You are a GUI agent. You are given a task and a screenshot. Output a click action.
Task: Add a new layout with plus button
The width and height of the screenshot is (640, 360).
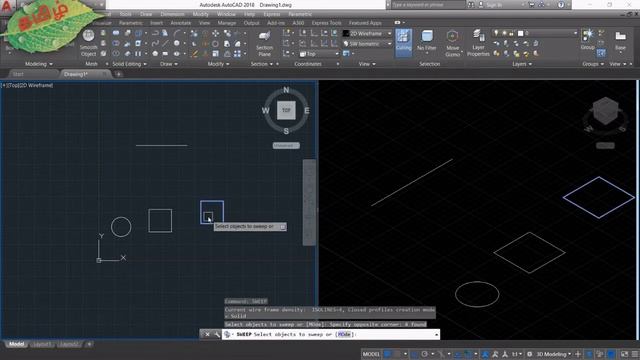pos(89,344)
